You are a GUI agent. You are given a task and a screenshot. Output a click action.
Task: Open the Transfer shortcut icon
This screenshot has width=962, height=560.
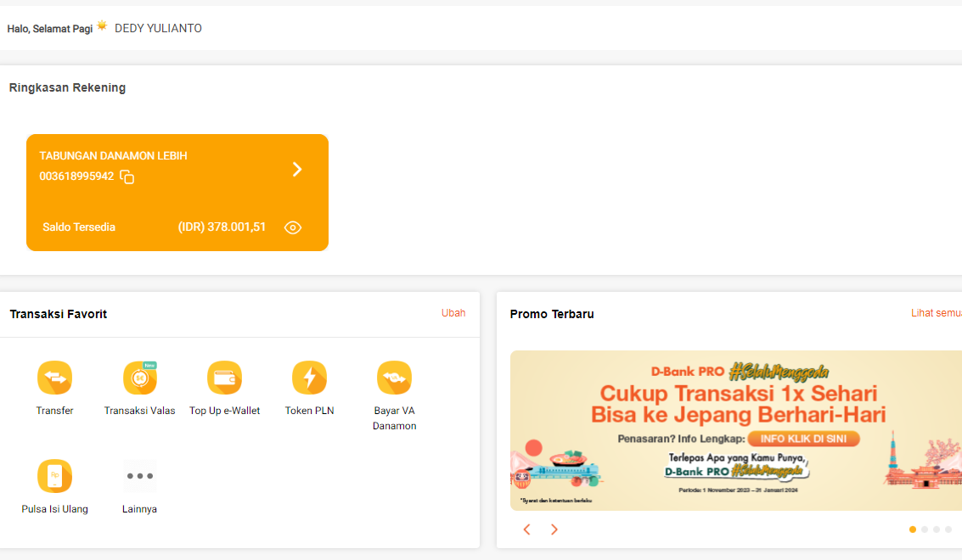(x=54, y=378)
